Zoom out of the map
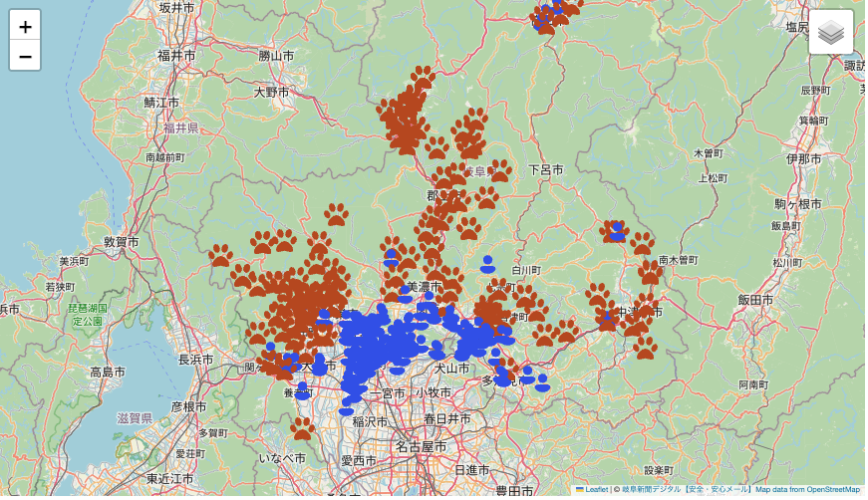868x500 pixels. (25, 57)
